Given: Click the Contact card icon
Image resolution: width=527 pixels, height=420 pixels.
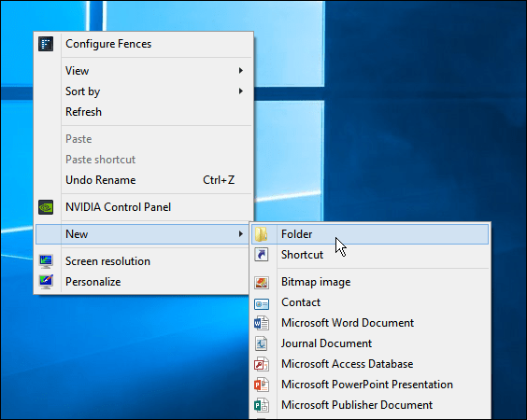Looking at the screenshot, I should coord(261,304).
